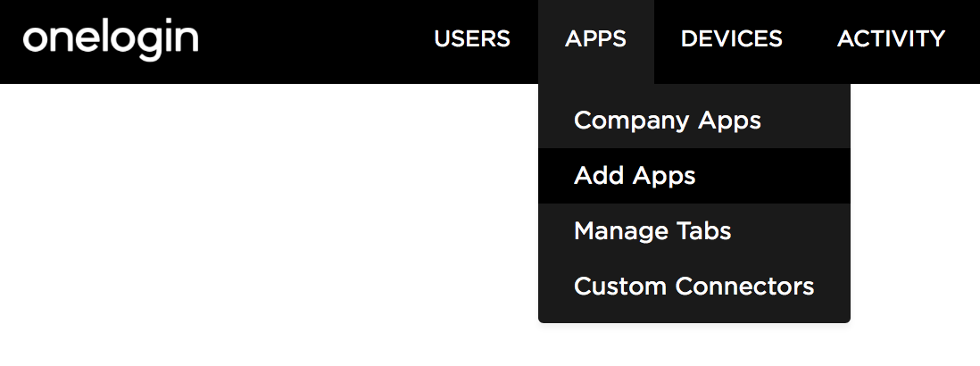Image resolution: width=980 pixels, height=366 pixels.
Task: Open the USERS menu
Action: pos(472,39)
